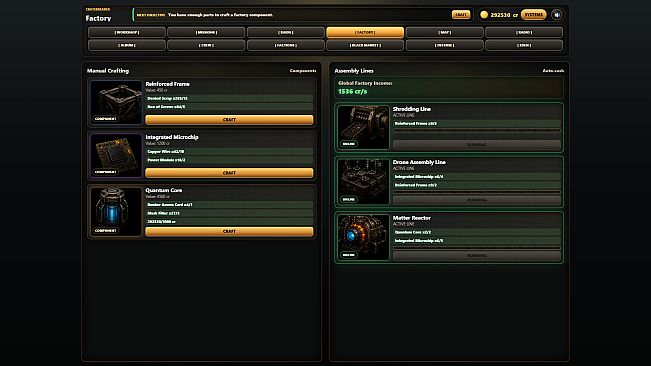The image size is (651, 366).
Task: Open the Defense tab
Action: tap(445, 45)
